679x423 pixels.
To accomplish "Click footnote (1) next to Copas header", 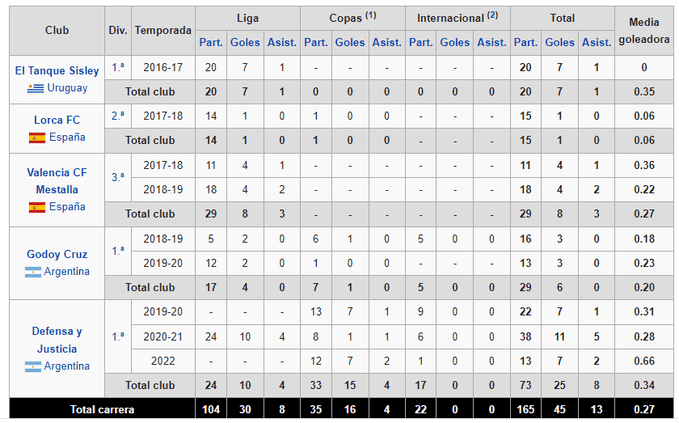I will click(371, 15).
